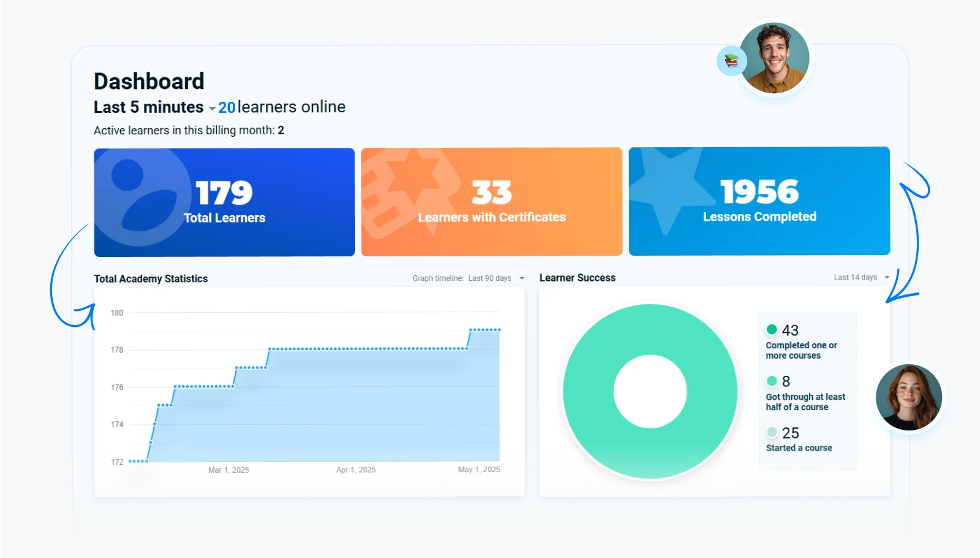Click the Dashboard heading

pos(149,82)
